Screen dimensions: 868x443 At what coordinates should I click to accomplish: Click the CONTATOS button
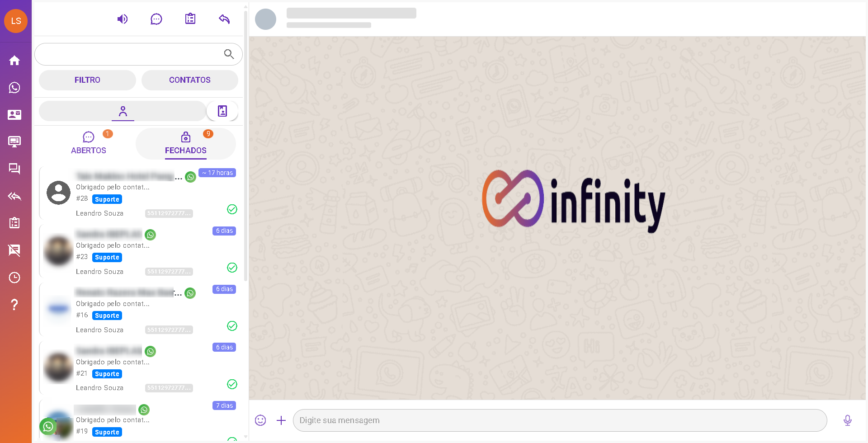tap(190, 80)
